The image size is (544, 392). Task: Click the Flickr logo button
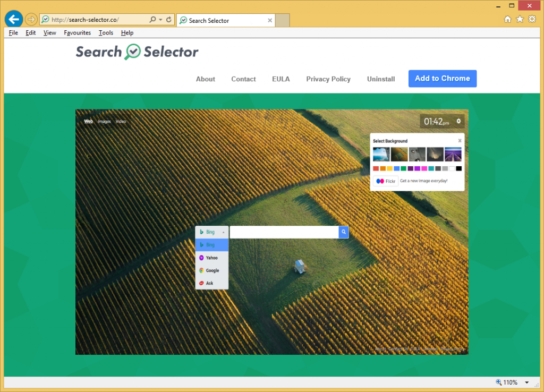tap(385, 181)
